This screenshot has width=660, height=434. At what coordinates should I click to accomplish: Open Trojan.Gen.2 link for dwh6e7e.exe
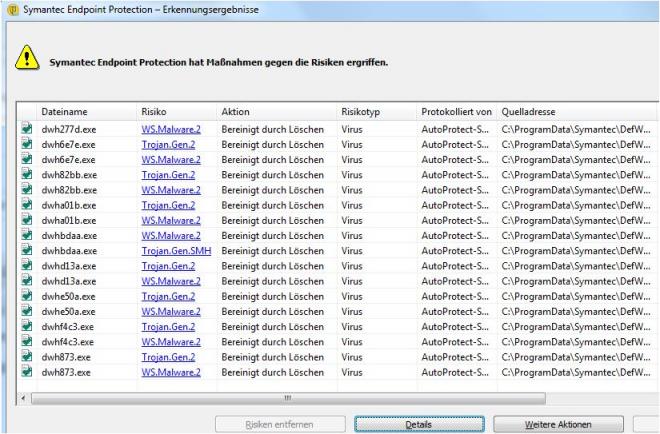pos(168,144)
